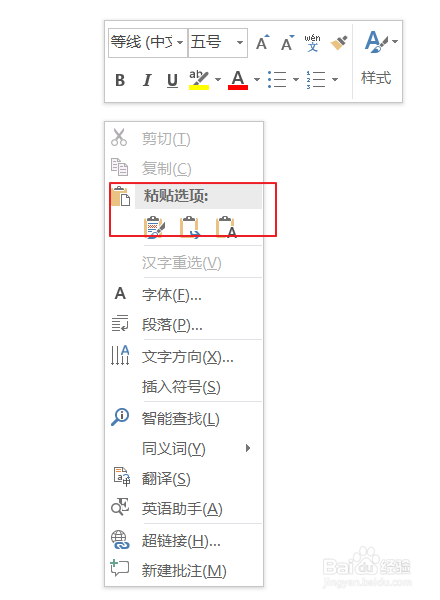Toggle Underline formatting
Image resolution: width=440 pixels, height=600 pixels.
coord(173,80)
